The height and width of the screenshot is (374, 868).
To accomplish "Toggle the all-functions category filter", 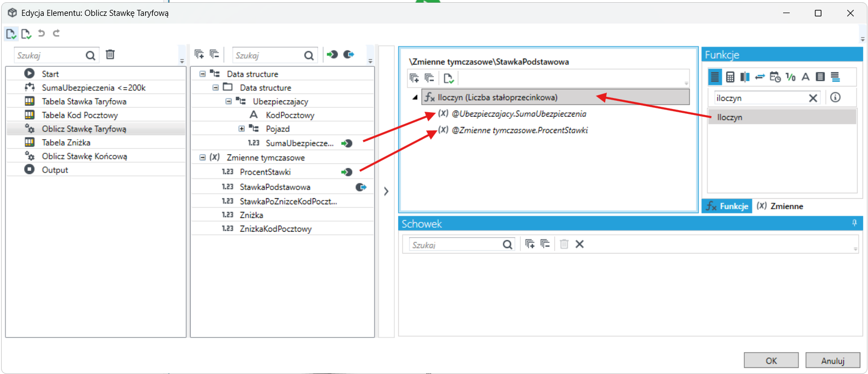I will [715, 77].
